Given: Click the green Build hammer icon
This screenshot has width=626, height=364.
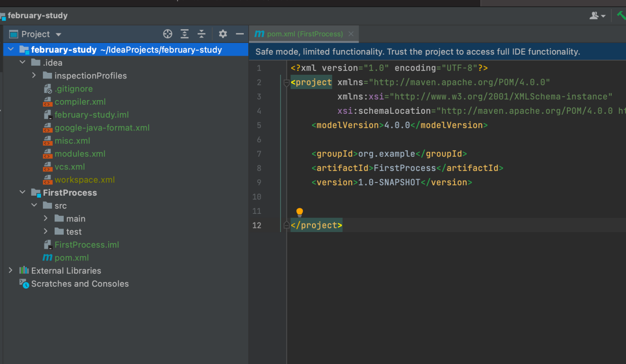Looking at the screenshot, I should coord(621,15).
